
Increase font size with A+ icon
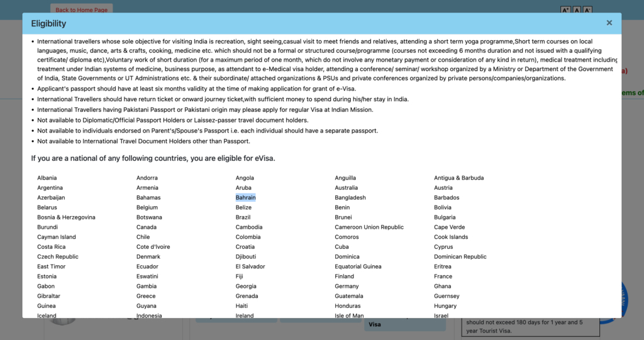pyautogui.click(x=565, y=10)
